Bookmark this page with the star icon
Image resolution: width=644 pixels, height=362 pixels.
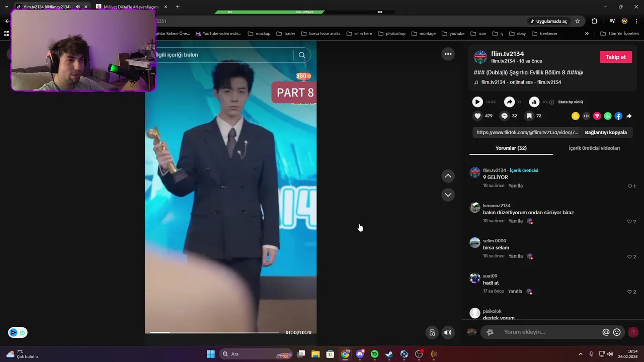pos(578,21)
